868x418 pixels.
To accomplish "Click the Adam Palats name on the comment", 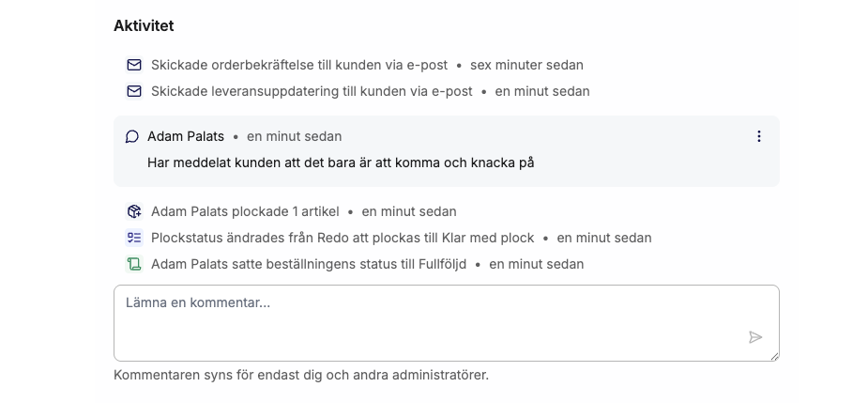I will point(186,136).
